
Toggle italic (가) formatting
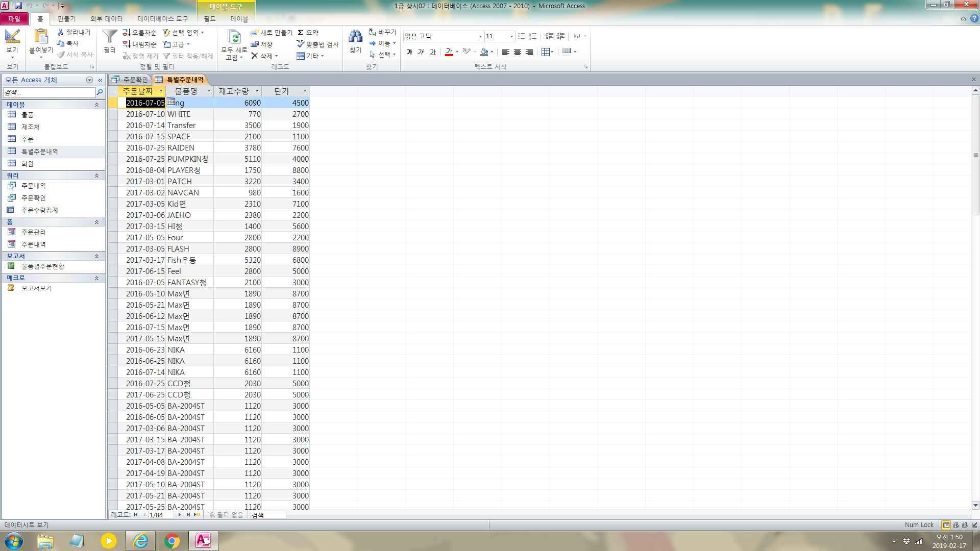[421, 52]
